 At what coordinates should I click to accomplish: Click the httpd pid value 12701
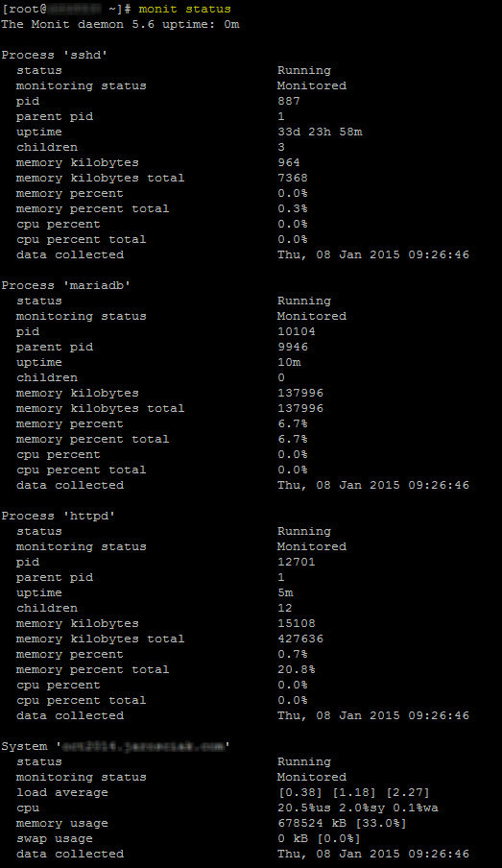[x=296, y=562]
